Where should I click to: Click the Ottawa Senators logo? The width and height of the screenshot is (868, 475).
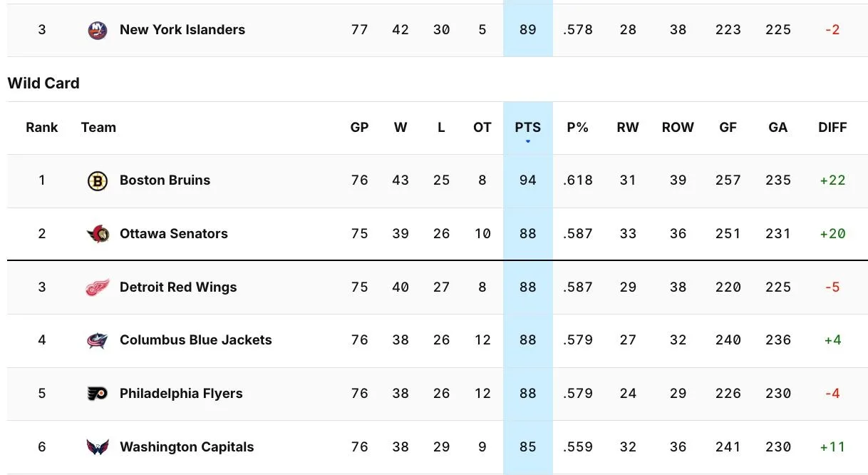pyautogui.click(x=98, y=234)
